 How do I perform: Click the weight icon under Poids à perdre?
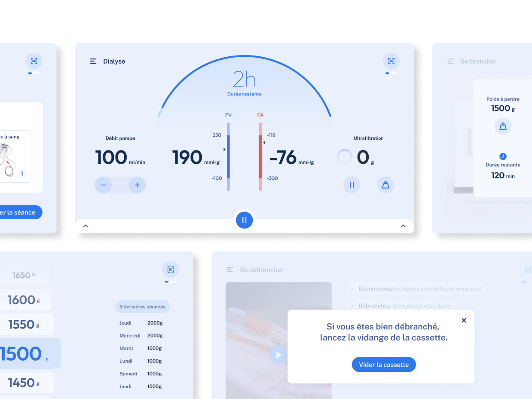tap(503, 126)
